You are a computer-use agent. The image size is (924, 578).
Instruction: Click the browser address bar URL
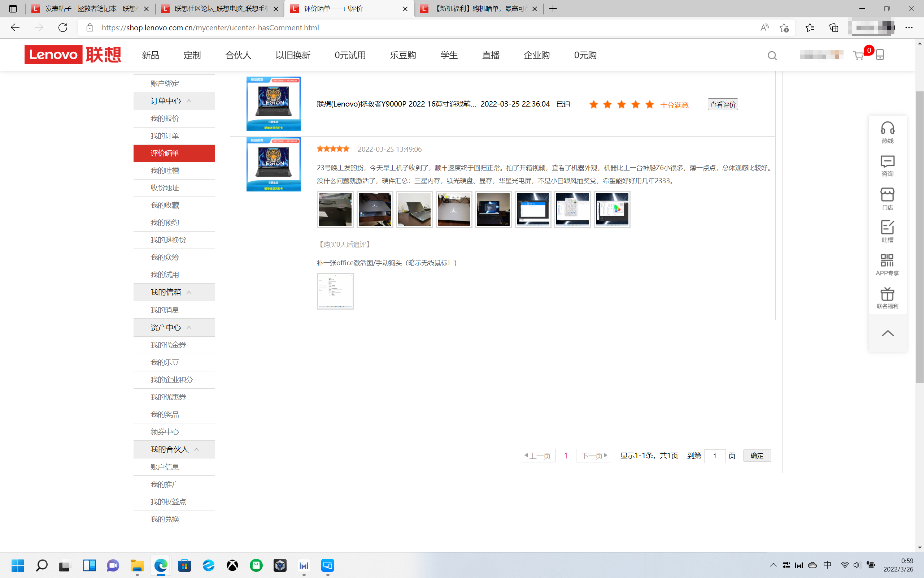[210, 27]
